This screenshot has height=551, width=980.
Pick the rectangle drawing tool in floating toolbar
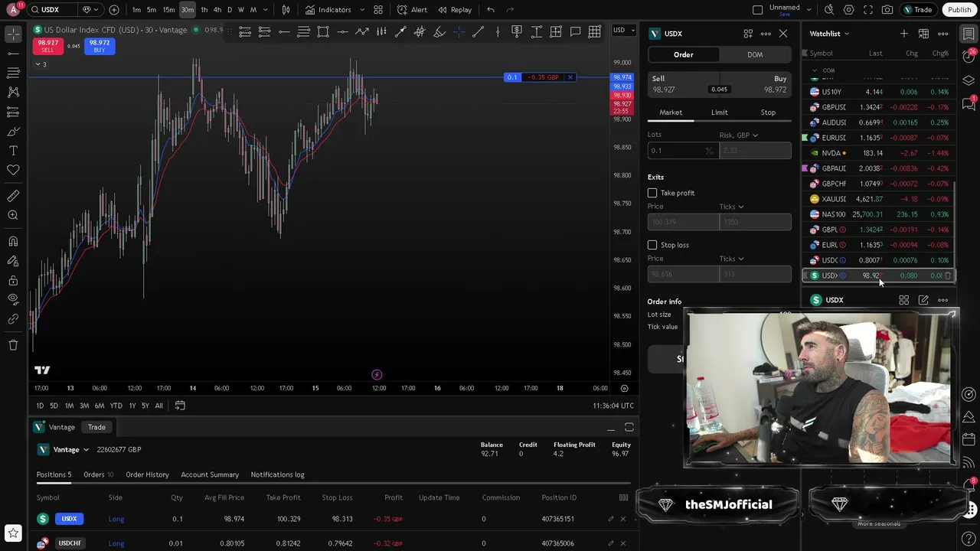(x=323, y=31)
